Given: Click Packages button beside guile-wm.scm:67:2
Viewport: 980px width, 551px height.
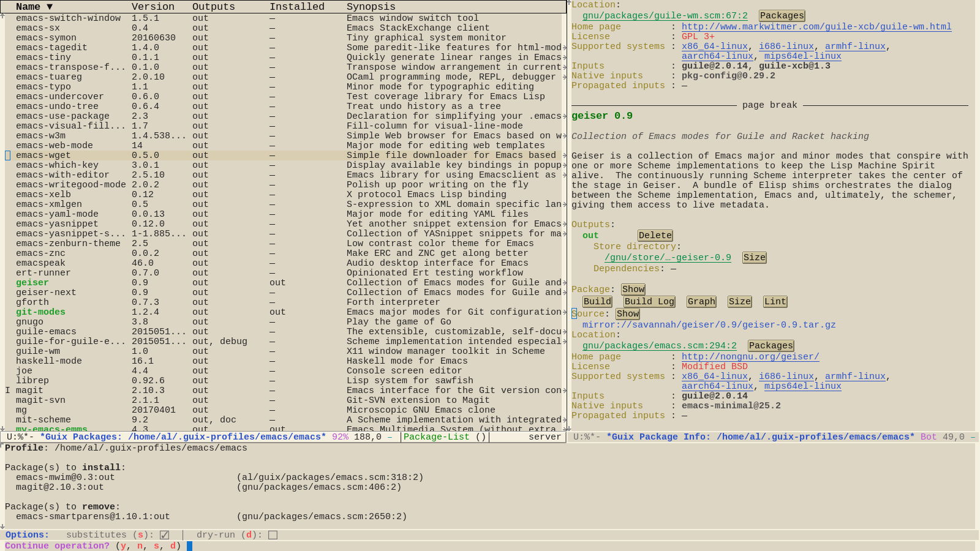Looking at the screenshot, I should coord(782,16).
